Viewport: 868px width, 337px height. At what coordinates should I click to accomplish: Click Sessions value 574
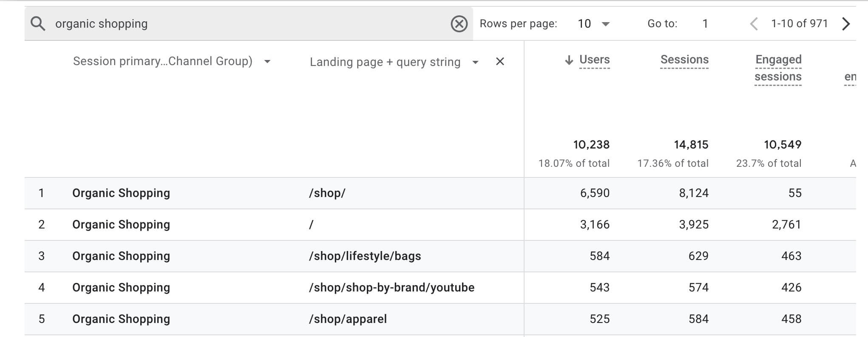tap(698, 288)
